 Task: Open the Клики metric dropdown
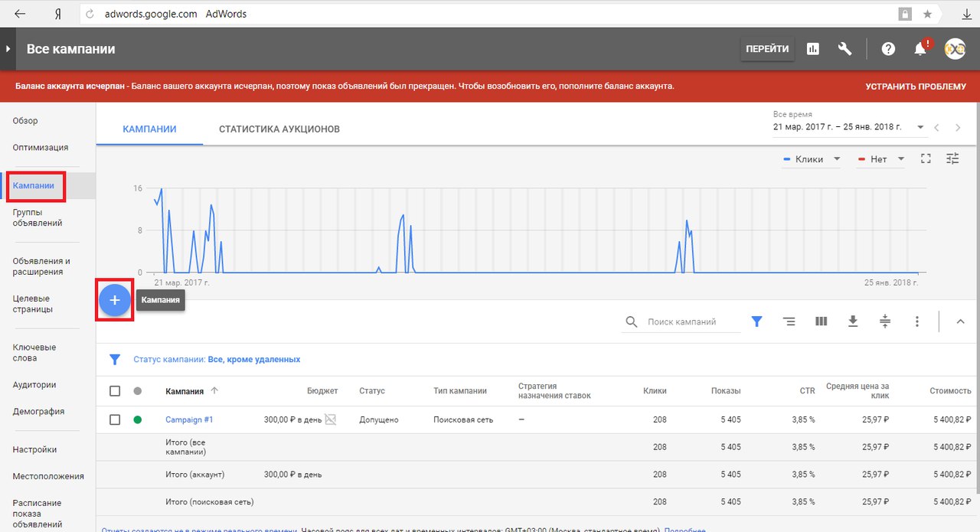tap(812, 159)
